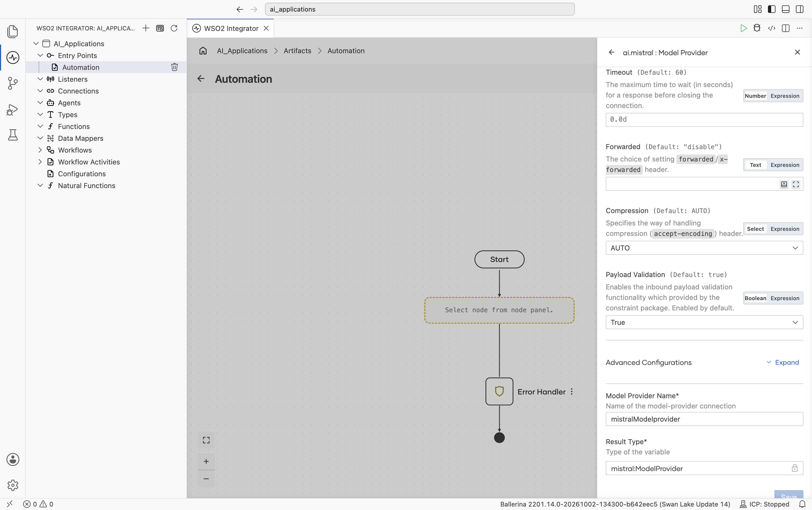Click the Timeout value input field
Viewport: 812px width, 510px height.
(x=704, y=120)
